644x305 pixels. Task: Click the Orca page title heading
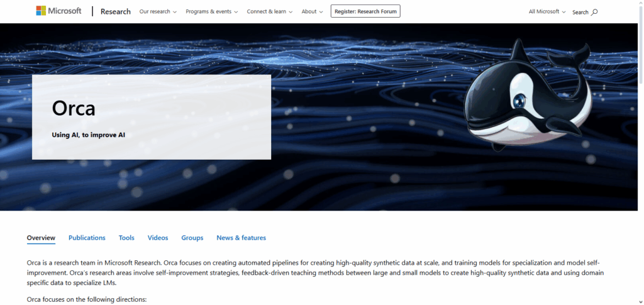74,109
